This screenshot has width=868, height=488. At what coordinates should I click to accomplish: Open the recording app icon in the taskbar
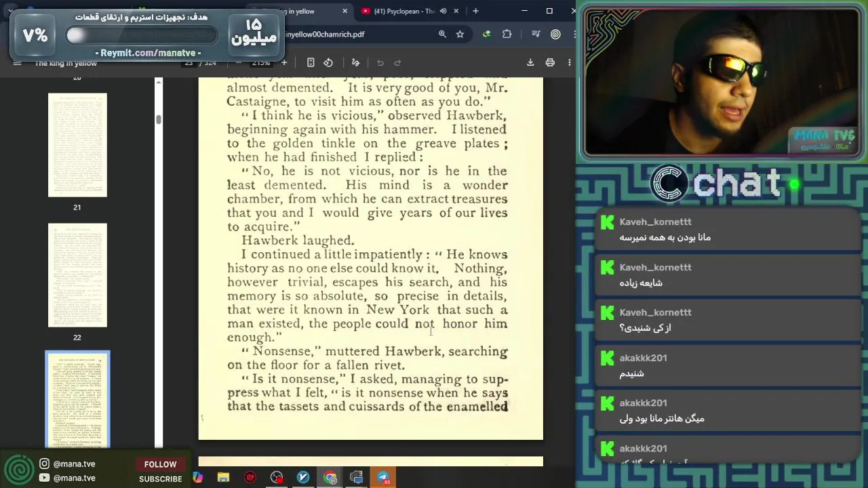click(x=277, y=478)
